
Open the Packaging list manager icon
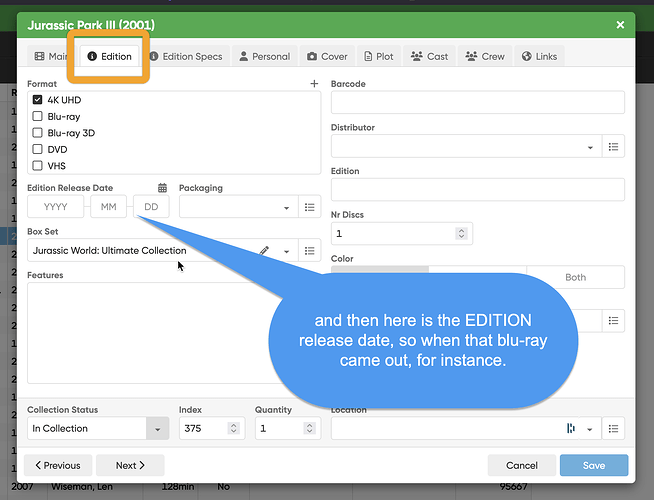click(x=310, y=207)
